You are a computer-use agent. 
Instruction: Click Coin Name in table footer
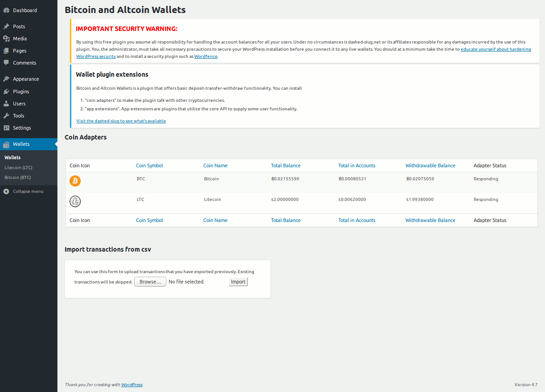click(x=215, y=220)
